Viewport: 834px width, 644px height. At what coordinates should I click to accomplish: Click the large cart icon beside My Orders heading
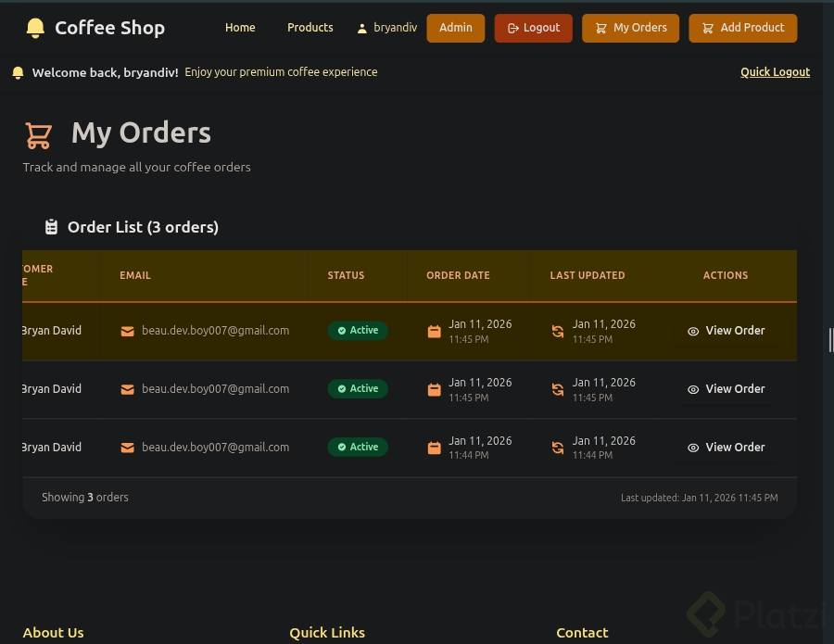pos(38,135)
